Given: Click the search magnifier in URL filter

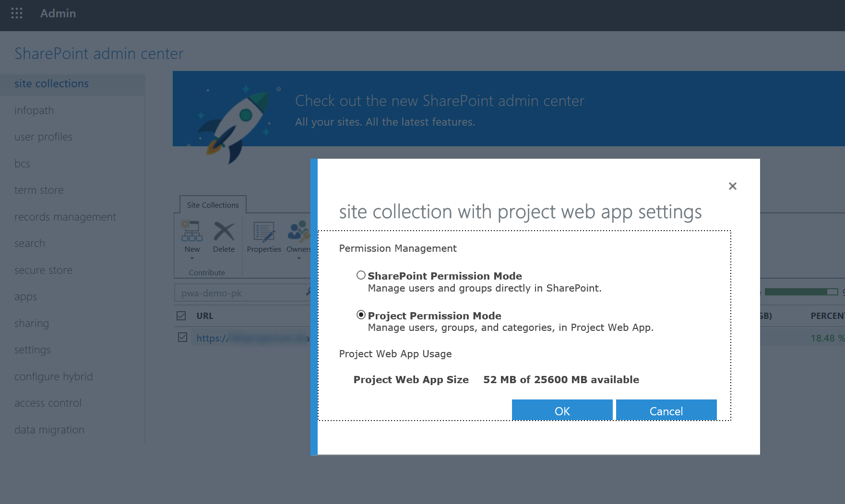Looking at the screenshot, I should 309,292.
